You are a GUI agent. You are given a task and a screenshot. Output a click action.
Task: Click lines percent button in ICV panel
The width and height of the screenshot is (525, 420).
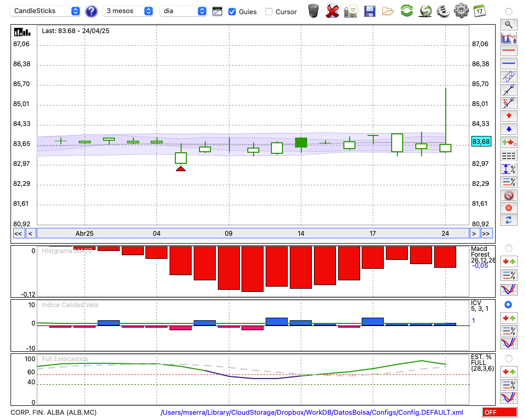tap(509, 331)
